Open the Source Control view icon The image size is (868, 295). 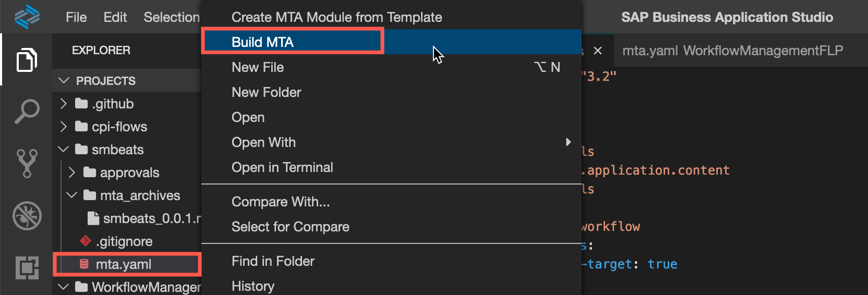[27, 163]
